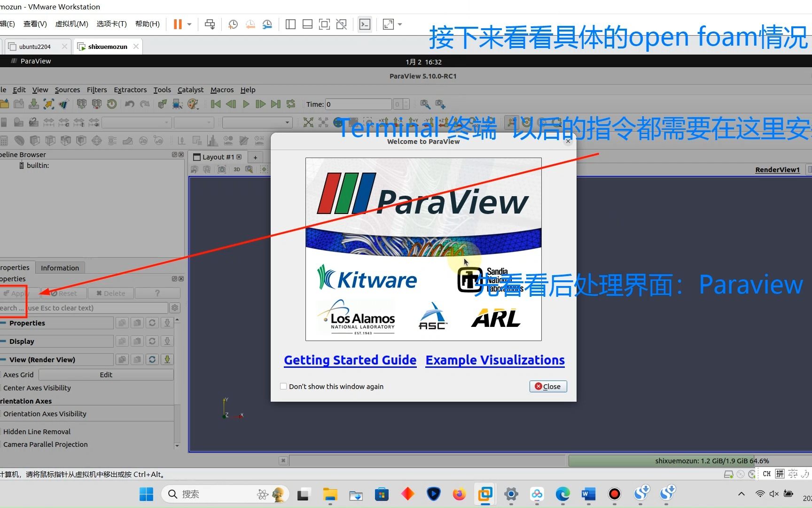
Task: Click the Save as default icon in the View (Render View) row
Action: click(167, 359)
